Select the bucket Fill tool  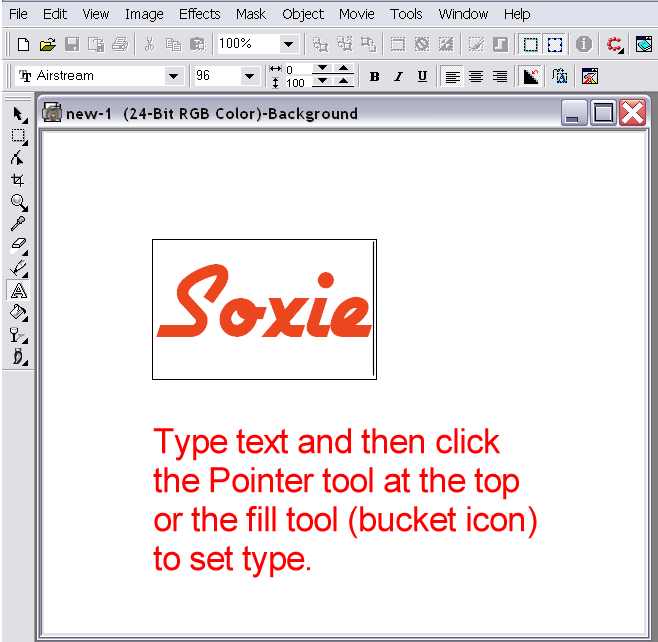click(18, 313)
